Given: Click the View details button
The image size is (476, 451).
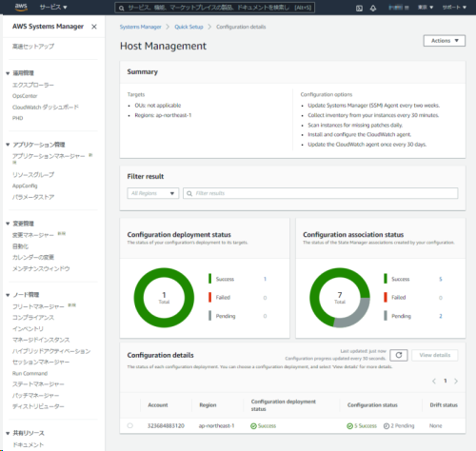Looking at the screenshot, I should (435, 355).
